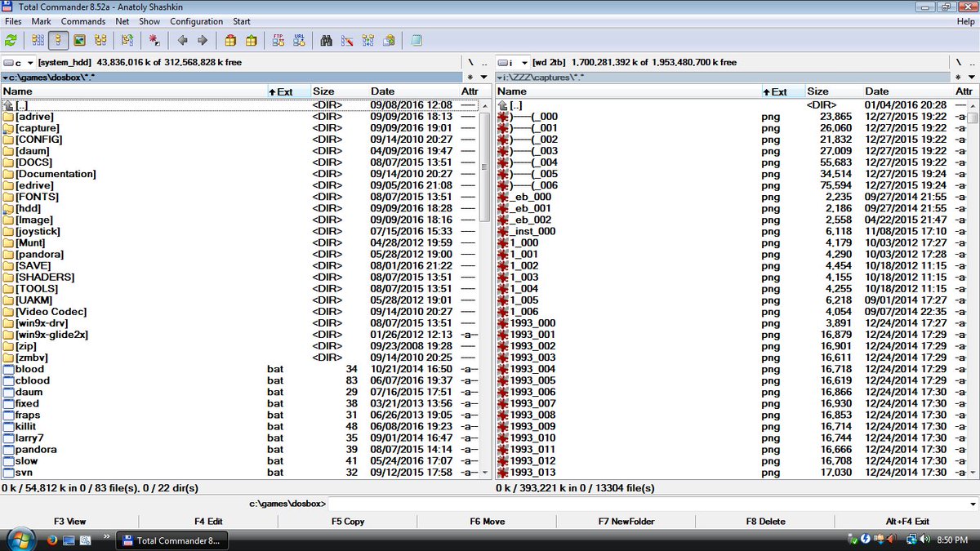
Task: Open the left panel directory history arrow
Action: click(483, 77)
